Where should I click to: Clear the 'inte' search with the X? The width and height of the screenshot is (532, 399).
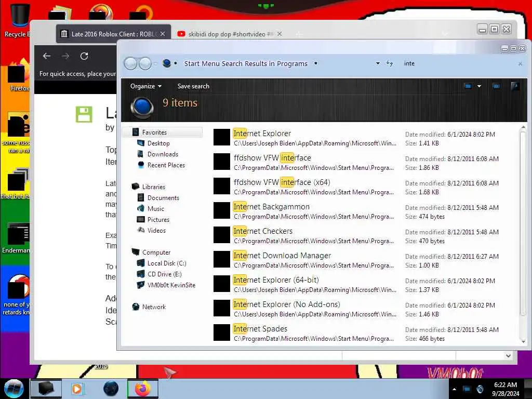(x=520, y=64)
